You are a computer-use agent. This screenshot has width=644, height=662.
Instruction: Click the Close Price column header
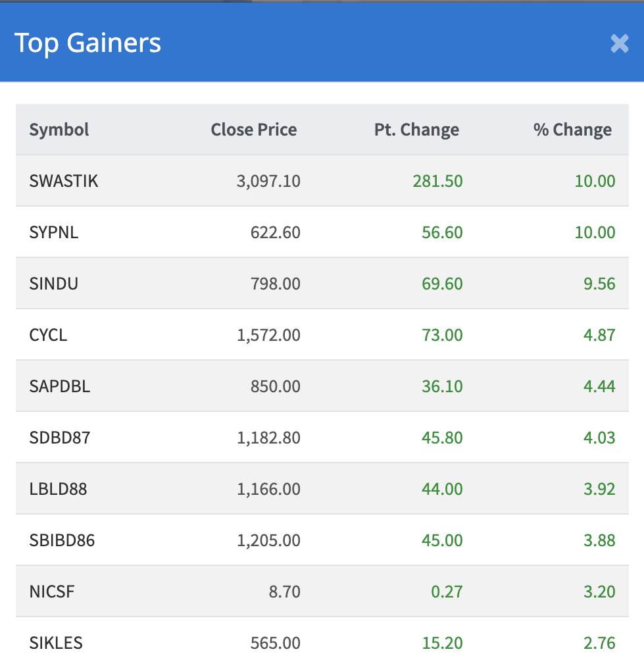(x=253, y=130)
